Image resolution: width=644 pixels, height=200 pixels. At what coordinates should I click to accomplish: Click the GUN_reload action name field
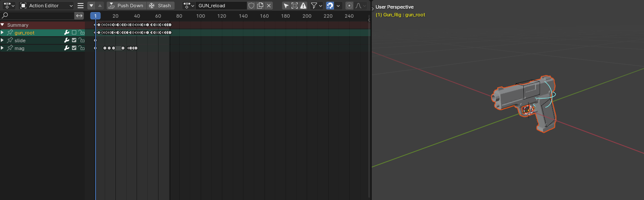pyautogui.click(x=221, y=6)
